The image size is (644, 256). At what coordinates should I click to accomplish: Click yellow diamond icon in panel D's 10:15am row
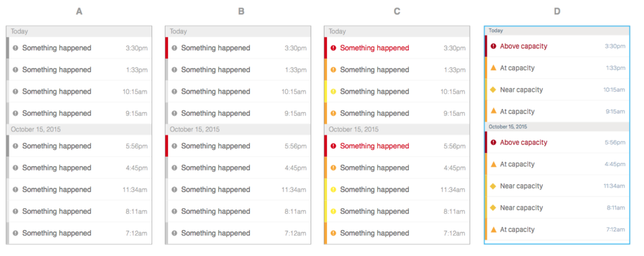493,89
